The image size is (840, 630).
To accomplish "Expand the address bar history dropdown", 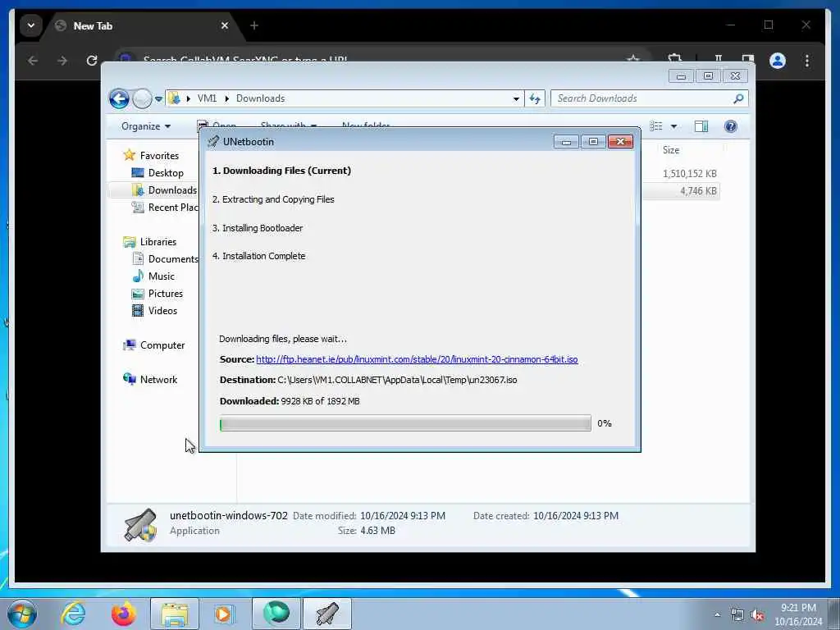I will coord(516,98).
